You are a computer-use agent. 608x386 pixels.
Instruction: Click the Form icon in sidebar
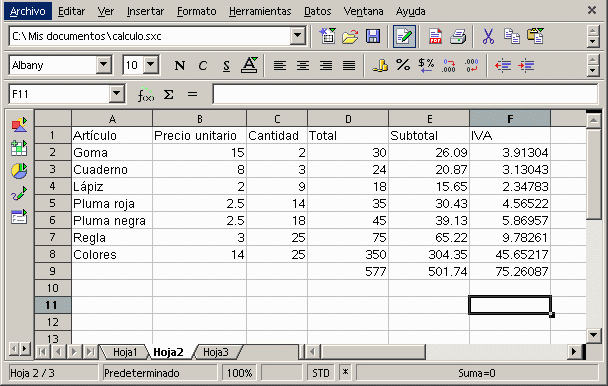pos(19,216)
